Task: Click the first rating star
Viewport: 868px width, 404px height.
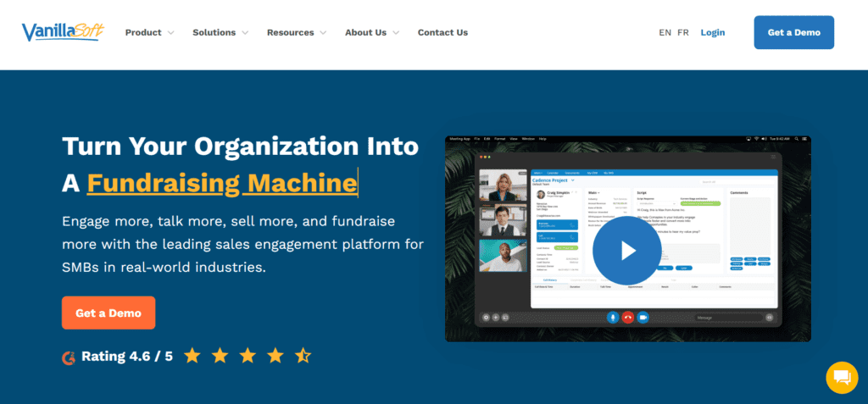Action: click(192, 356)
